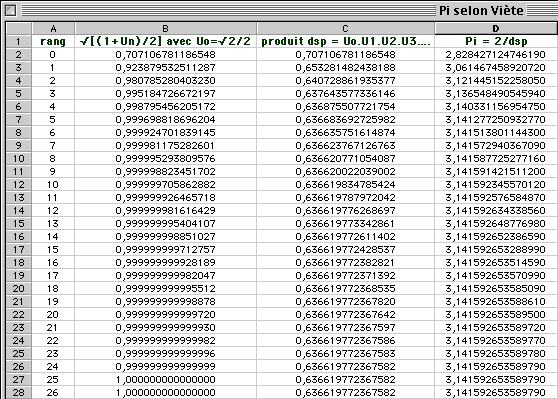Select the 'produit dsp = Uo.U1.U2.U3' cell
Screen dimensions: 558x399
click(x=345, y=41)
